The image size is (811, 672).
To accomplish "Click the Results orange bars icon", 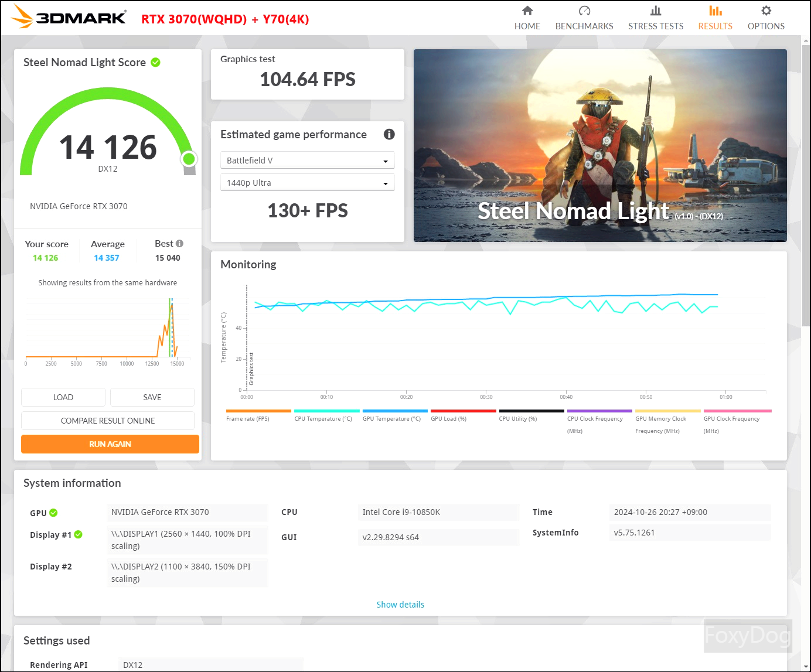I will click(715, 11).
